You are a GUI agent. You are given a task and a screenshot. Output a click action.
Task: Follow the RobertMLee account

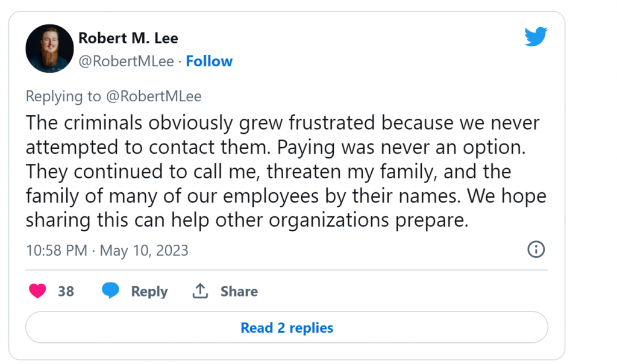tap(209, 61)
